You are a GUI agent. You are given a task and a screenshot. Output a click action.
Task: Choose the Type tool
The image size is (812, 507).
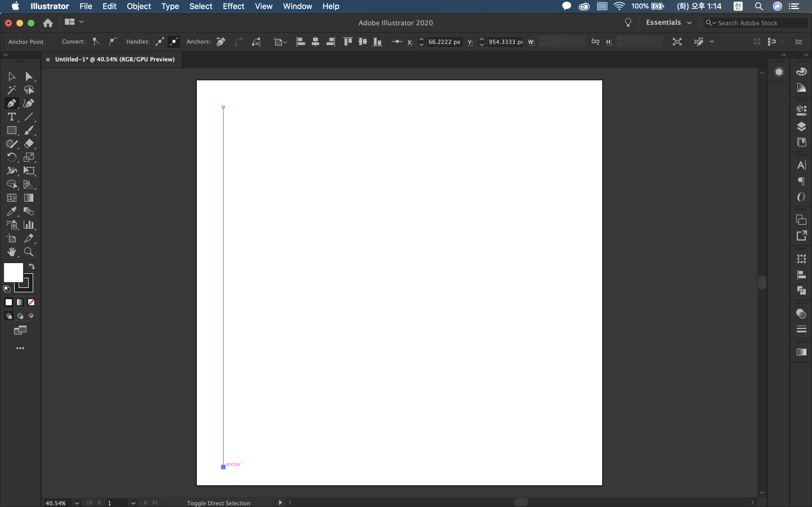tap(11, 117)
